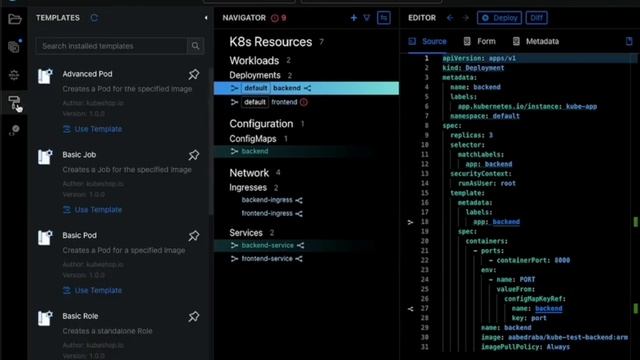
Task: Use Template for Advanced Pod
Action: [93, 129]
